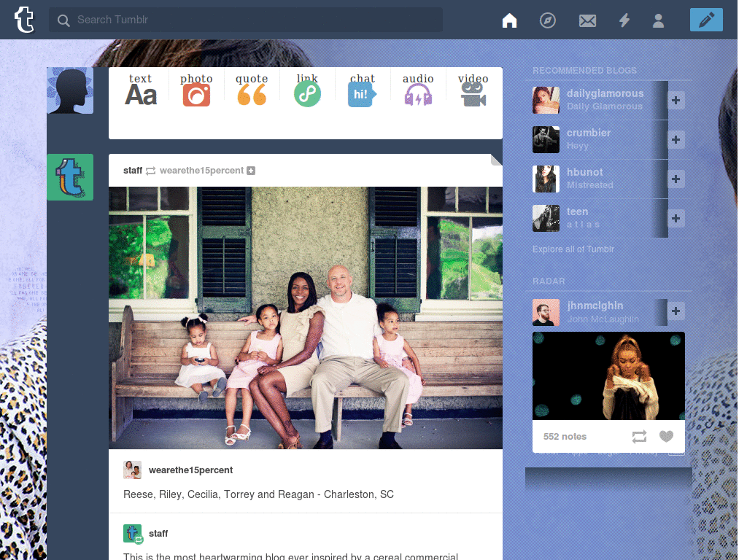This screenshot has height=560, width=747.
Task: Create a new audio post
Action: [x=418, y=90]
